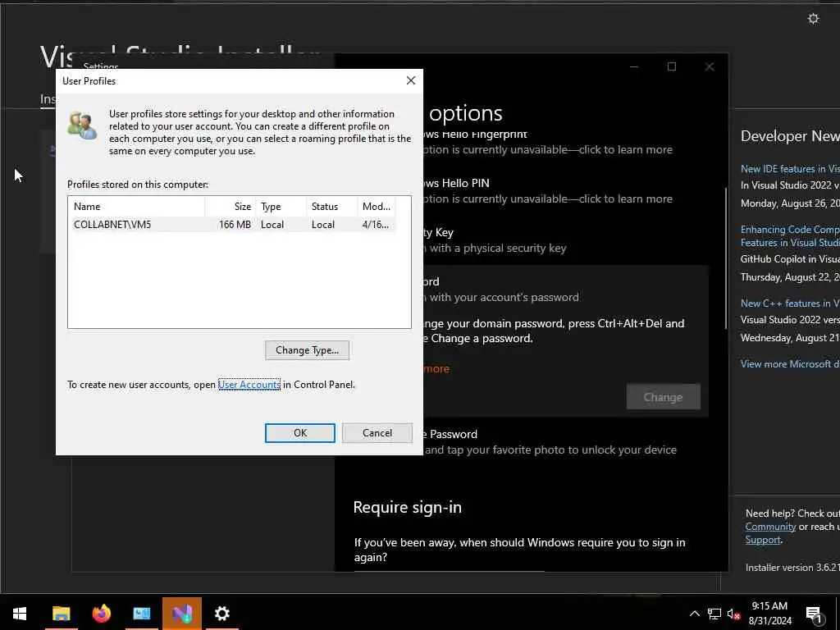
Task: Open Visual Studio Installer settings gear icon
Action: pyautogui.click(x=813, y=19)
